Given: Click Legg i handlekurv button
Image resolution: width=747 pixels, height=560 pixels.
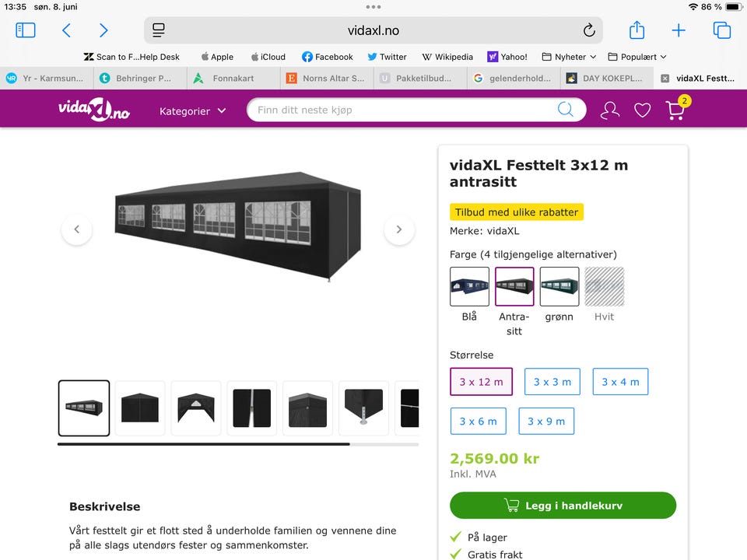Looking at the screenshot, I should tap(563, 506).
